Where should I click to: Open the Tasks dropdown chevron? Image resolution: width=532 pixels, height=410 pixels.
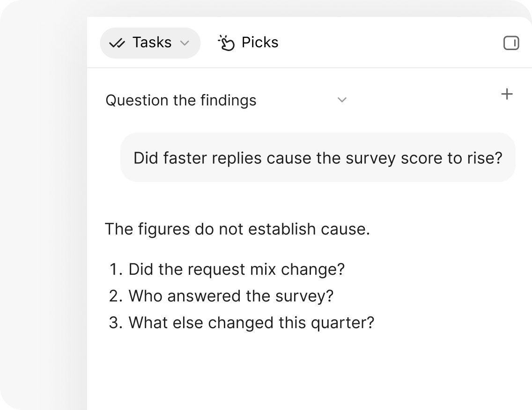coord(185,43)
